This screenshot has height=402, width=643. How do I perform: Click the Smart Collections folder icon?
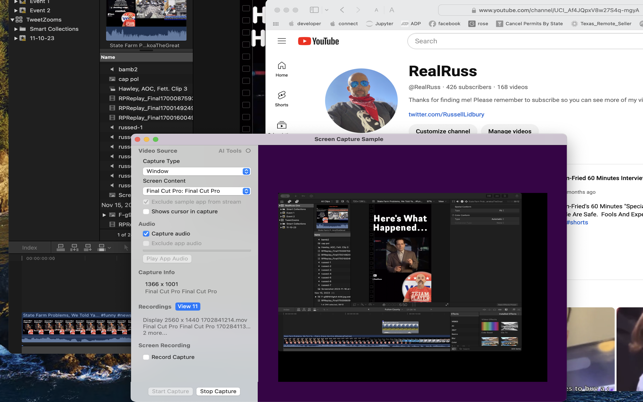pos(23,29)
